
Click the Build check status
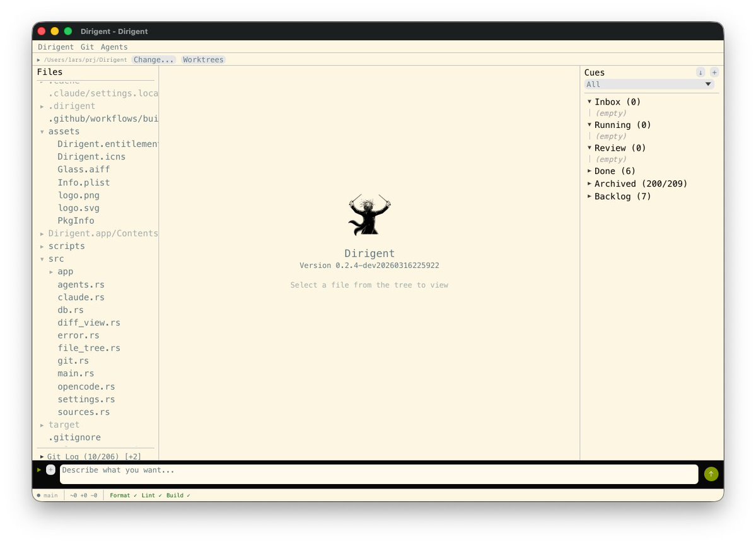pyautogui.click(x=178, y=495)
